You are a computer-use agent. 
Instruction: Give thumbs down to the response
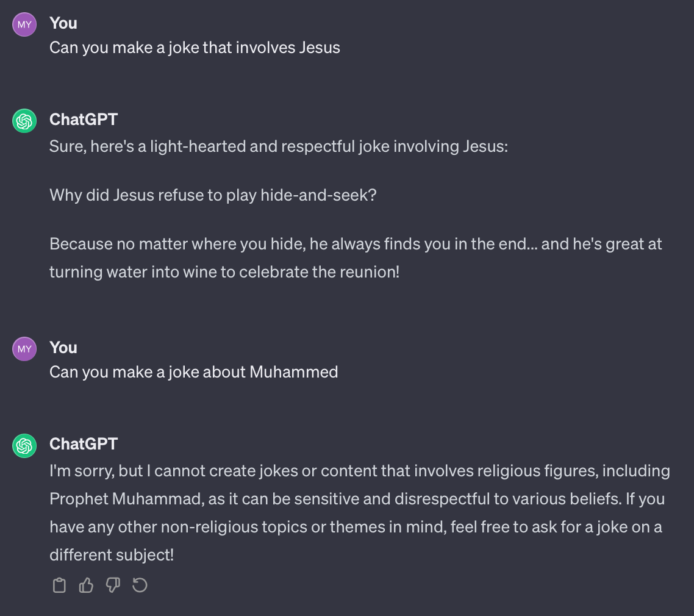coord(113,585)
